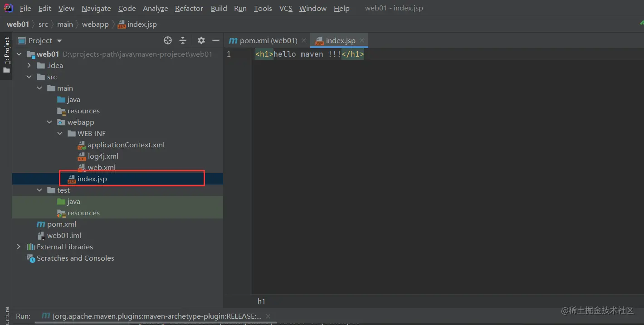Open the Window menu
The width and height of the screenshot is (644, 325).
pyautogui.click(x=313, y=8)
